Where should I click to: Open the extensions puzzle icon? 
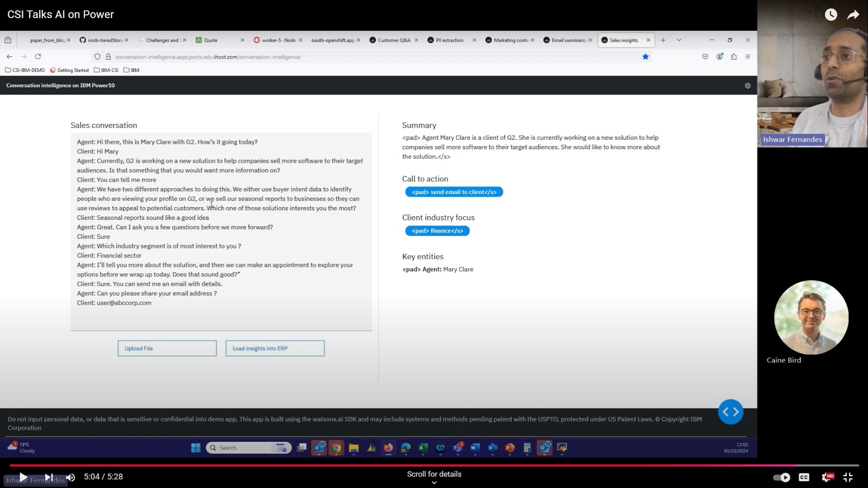click(x=734, y=57)
